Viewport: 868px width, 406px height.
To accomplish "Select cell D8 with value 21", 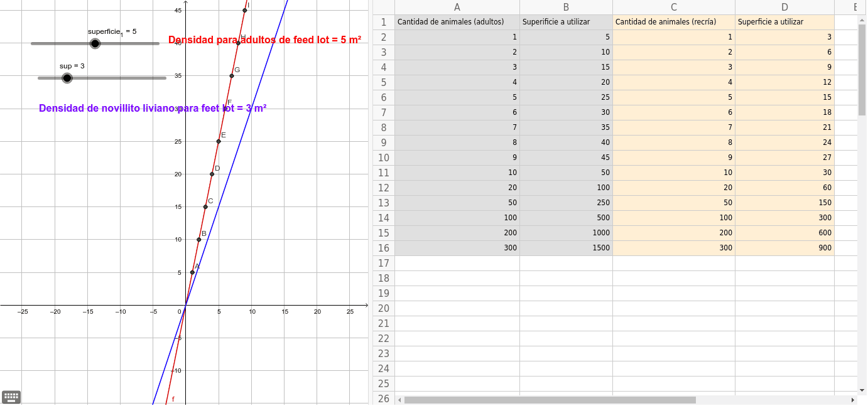I will coord(784,127).
